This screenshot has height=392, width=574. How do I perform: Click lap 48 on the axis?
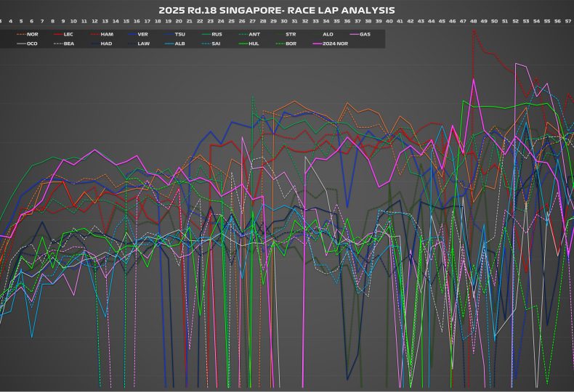[x=473, y=22]
